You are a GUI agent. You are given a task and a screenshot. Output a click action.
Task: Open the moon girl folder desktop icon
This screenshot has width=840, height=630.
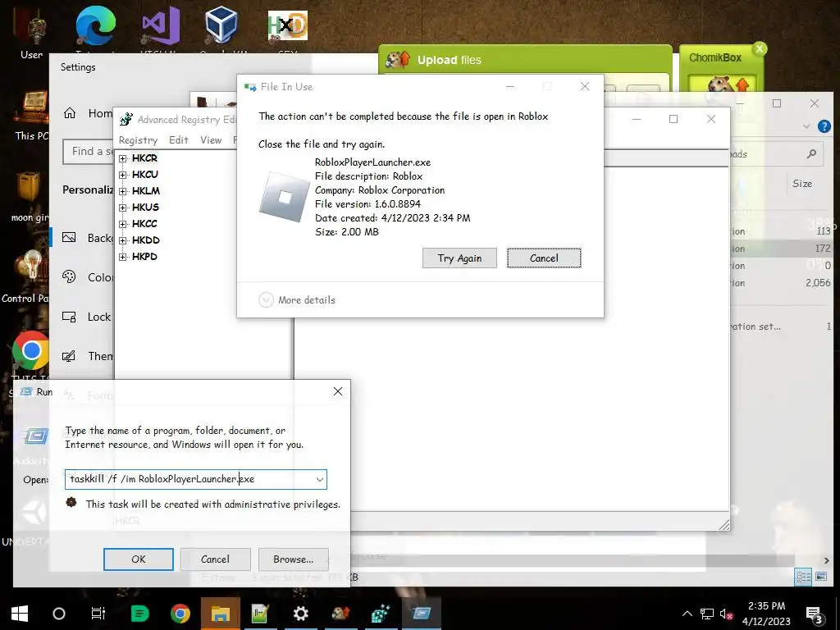(30, 195)
